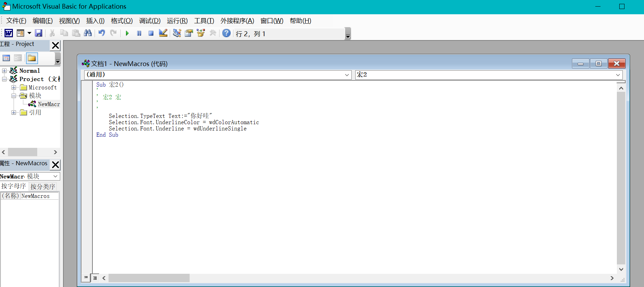Run the macro with the green play button
The image size is (644, 287).
point(127,33)
